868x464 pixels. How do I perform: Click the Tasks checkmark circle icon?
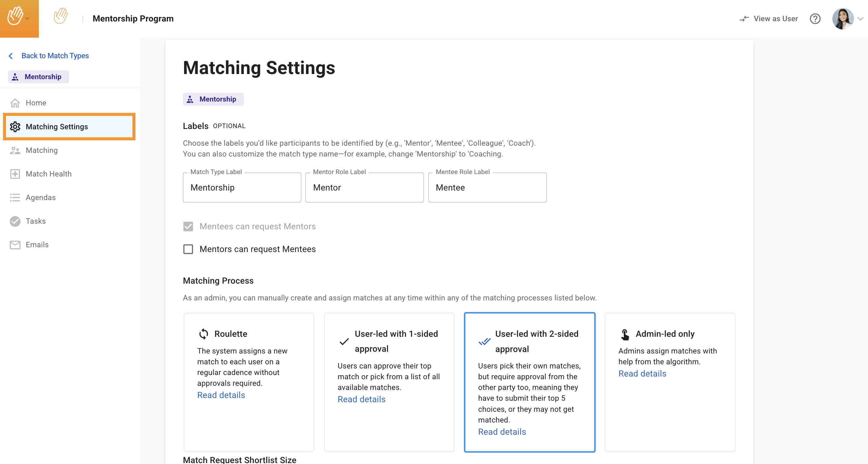[15, 221]
